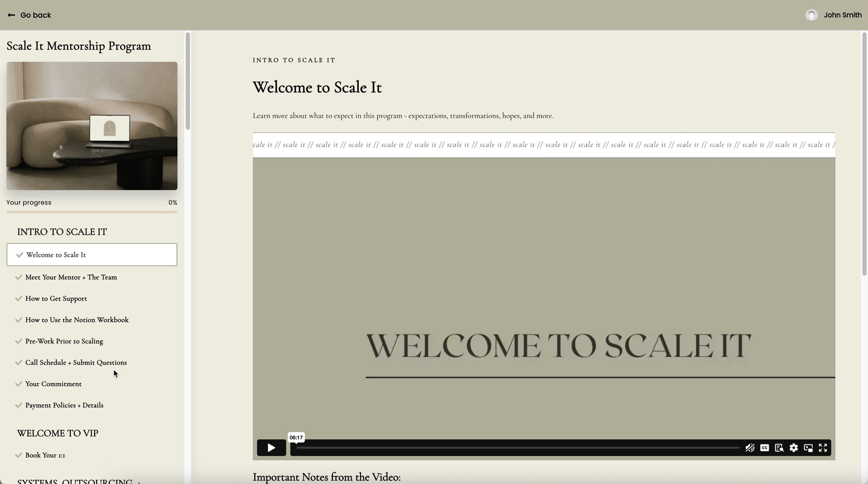Turn on closed captions in video player
Screen dimensions: 868x484
click(764, 448)
